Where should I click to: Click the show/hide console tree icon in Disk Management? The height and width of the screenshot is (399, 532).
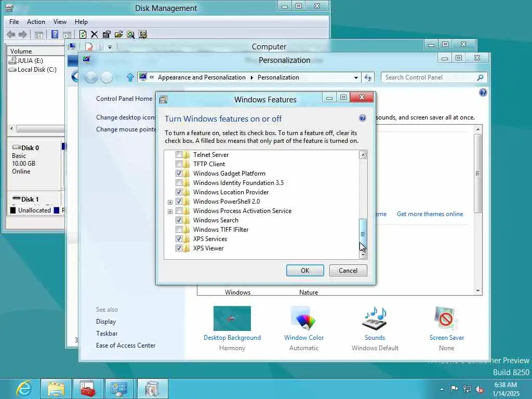[38, 35]
